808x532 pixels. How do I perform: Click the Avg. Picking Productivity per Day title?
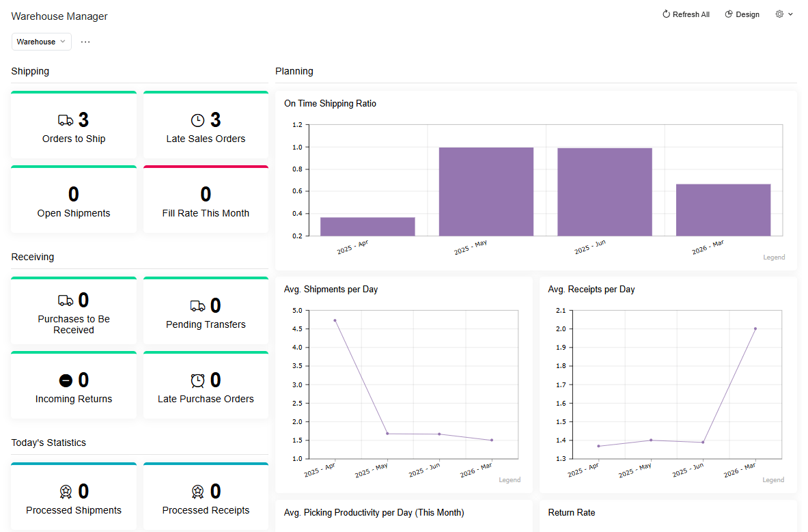click(374, 512)
